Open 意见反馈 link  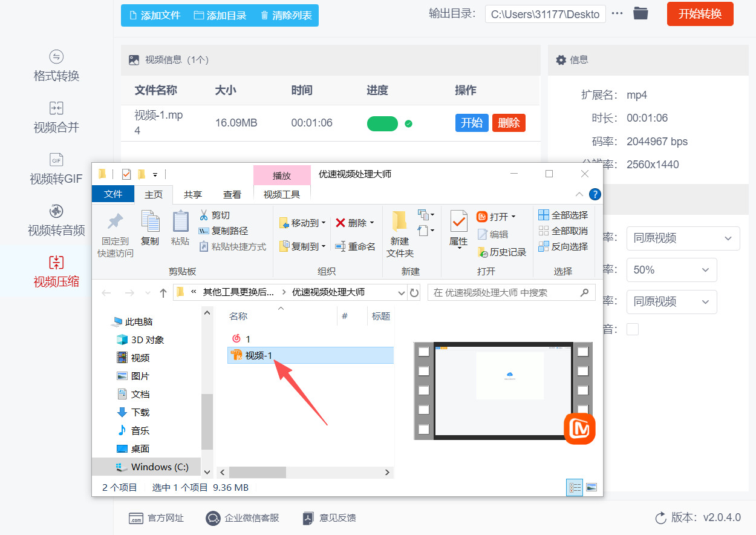[330, 518]
